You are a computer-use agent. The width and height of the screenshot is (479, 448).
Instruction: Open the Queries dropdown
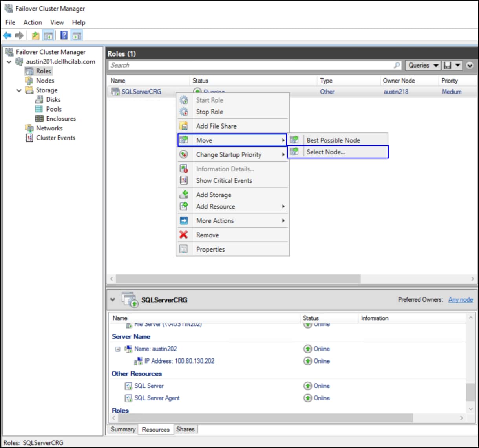pyautogui.click(x=422, y=65)
